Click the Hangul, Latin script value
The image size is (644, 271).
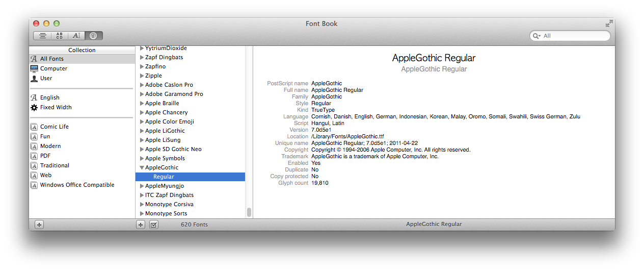(x=328, y=124)
